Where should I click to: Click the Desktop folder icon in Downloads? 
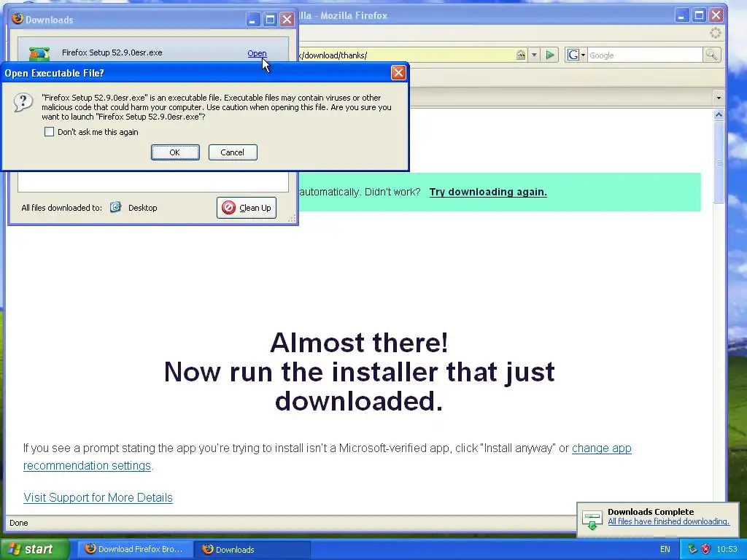115,207
